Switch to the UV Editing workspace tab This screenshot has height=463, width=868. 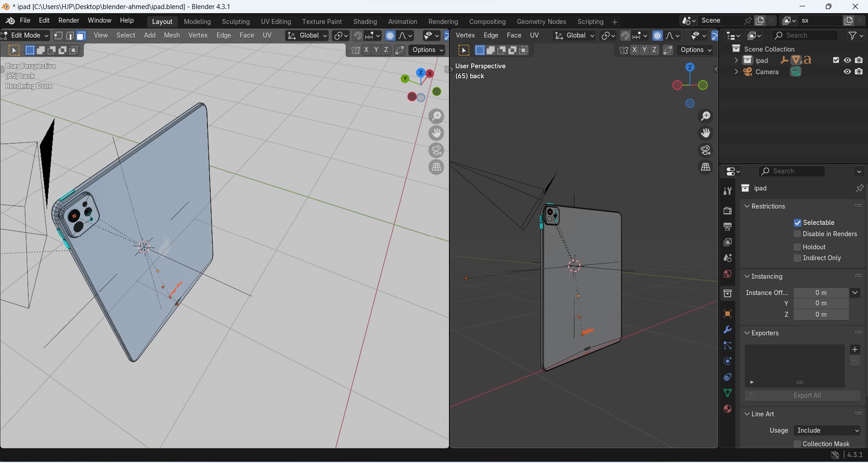(276, 22)
